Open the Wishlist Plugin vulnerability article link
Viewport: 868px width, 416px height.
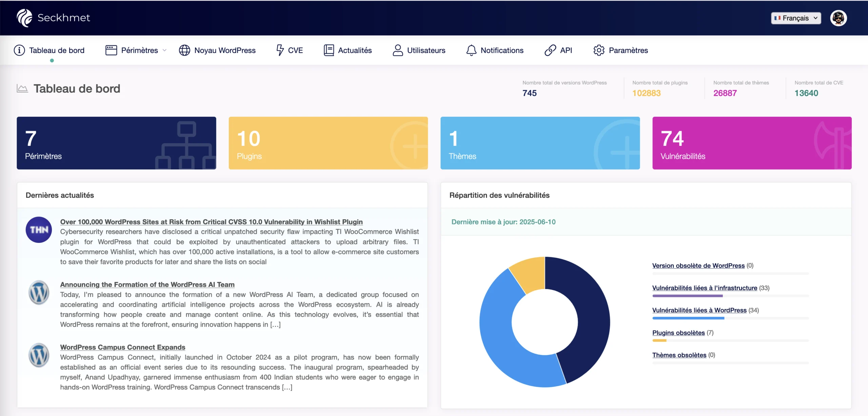click(x=211, y=222)
